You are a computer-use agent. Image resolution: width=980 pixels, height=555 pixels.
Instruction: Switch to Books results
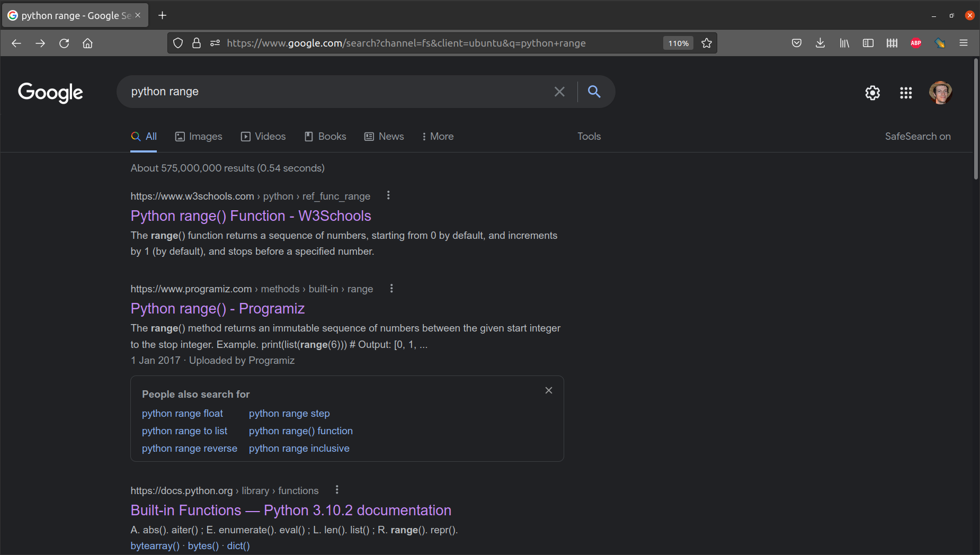click(325, 137)
